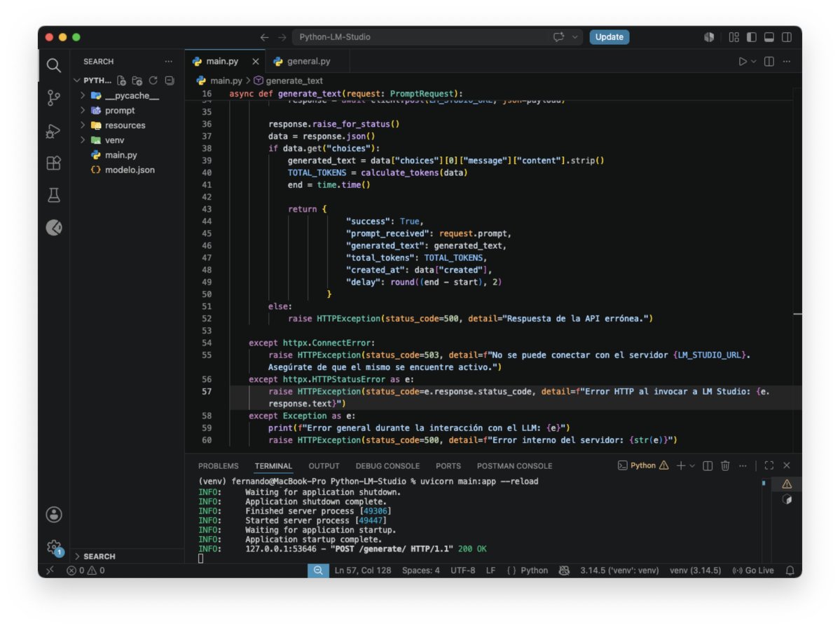Open the Run and Debug view

click(53, 131)
